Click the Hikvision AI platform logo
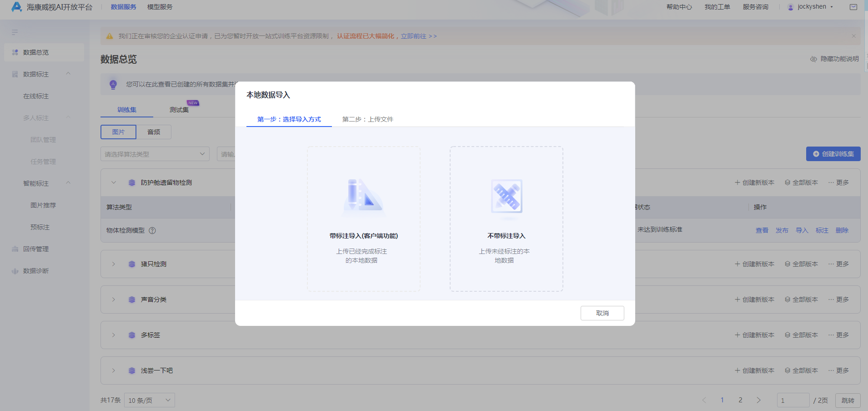Viewport: 868px width, 411px height. (x=17, y=7)
